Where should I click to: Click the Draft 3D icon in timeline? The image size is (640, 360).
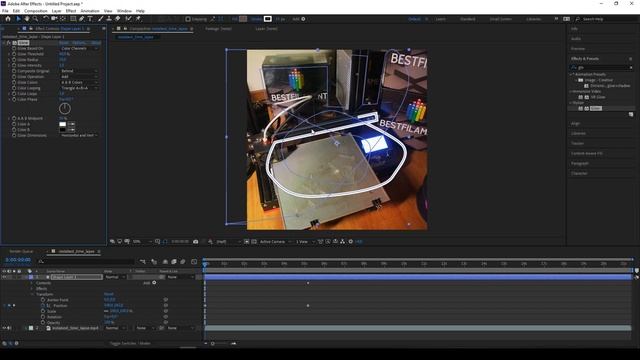154,261
